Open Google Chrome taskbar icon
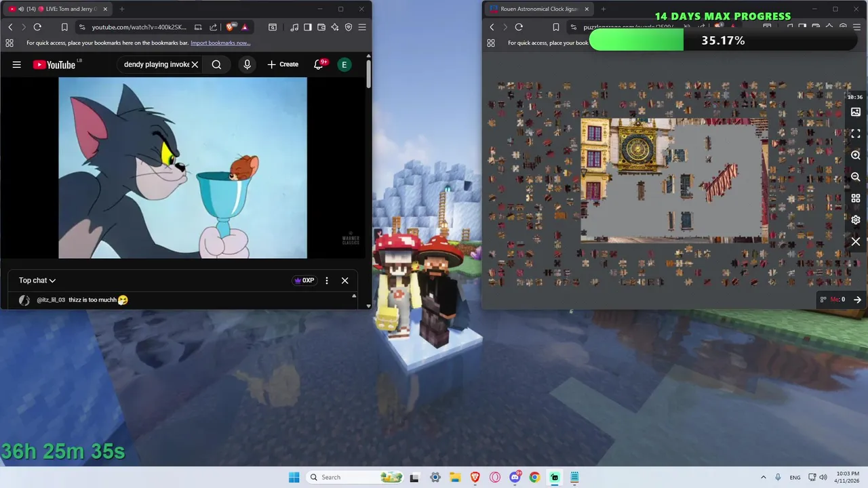868x488 pixels. point(534,477)
